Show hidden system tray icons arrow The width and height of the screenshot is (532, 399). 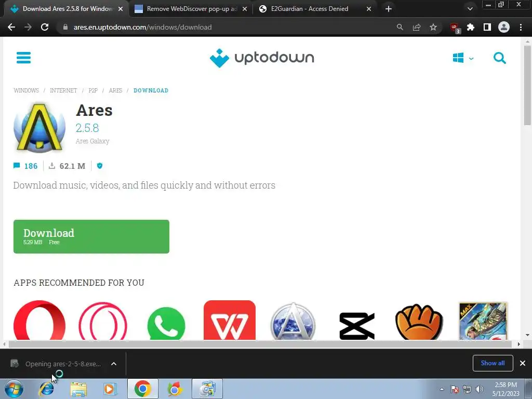coord(442,389)
